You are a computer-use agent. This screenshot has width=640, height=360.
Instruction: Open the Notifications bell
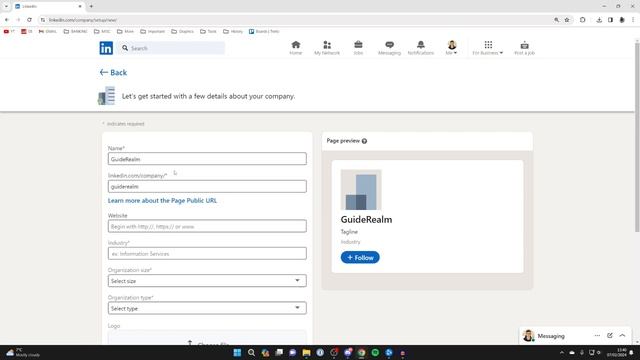pyautogui.click(x=420, y=48)
